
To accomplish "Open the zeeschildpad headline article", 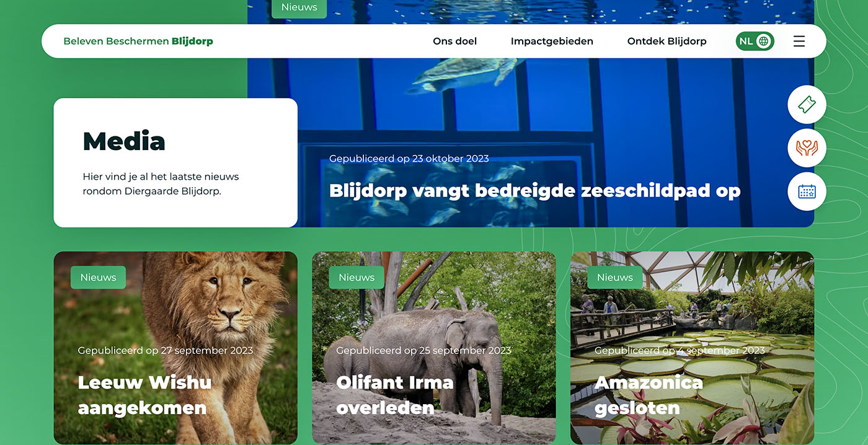I will point(534,190).
